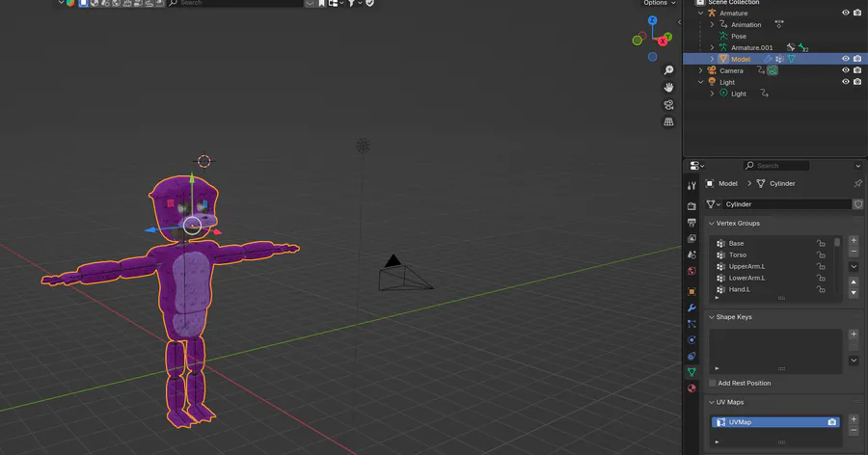Screen dimensions: 868x455
Task: Expand Armature.001 in the outliner
Action: tap(713, 47)
